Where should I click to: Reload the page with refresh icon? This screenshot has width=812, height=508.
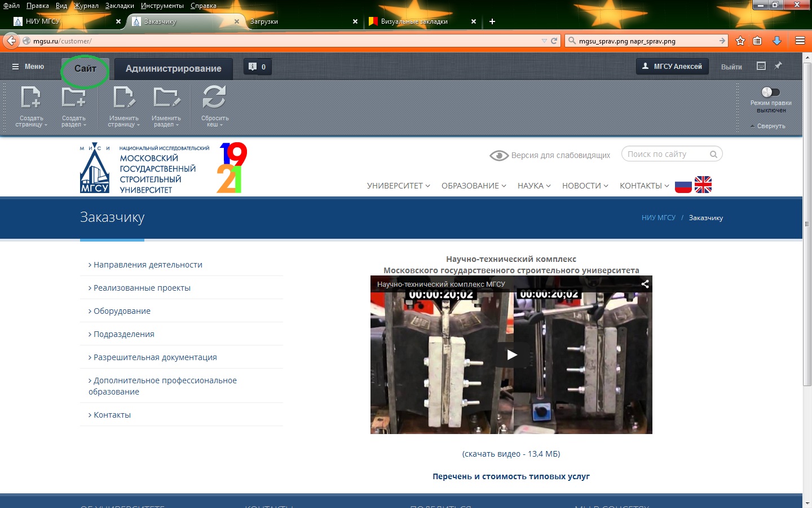[554, 41]
